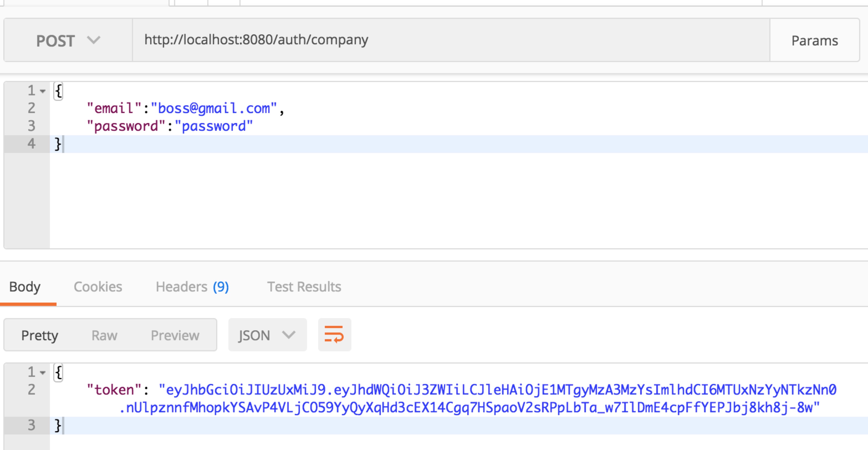Switch to the Cookies tab
This screenshot has width=868, height=450.
pyautogui.click(x=98, y=287)
